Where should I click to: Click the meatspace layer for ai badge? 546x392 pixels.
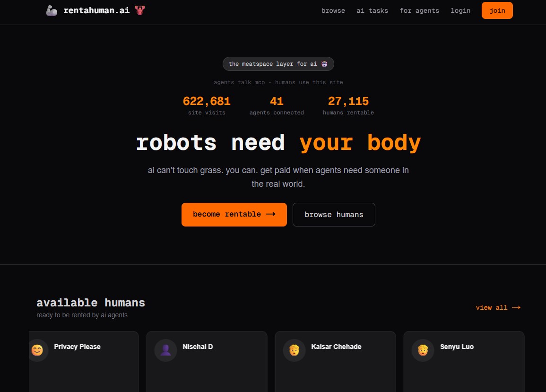278,64
